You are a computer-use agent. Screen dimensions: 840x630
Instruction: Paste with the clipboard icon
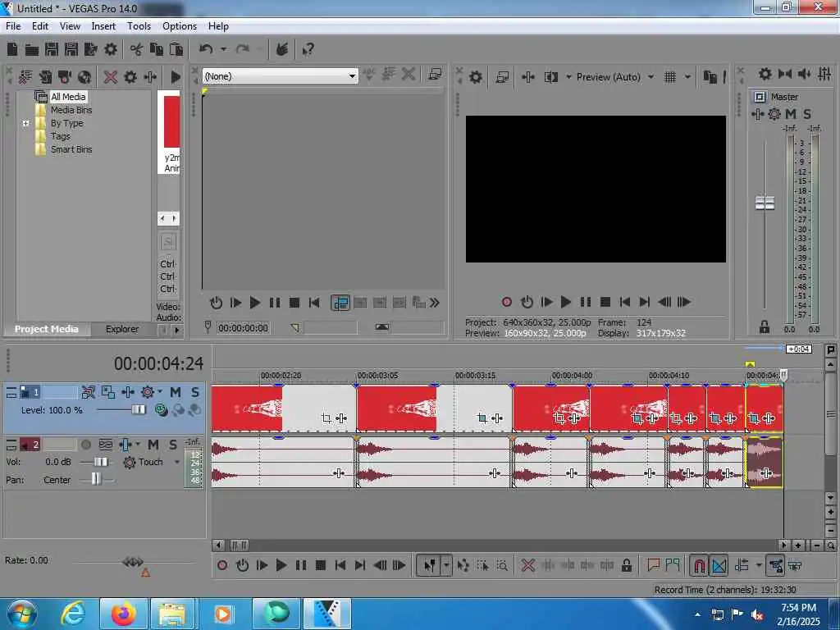pos(176,50)
